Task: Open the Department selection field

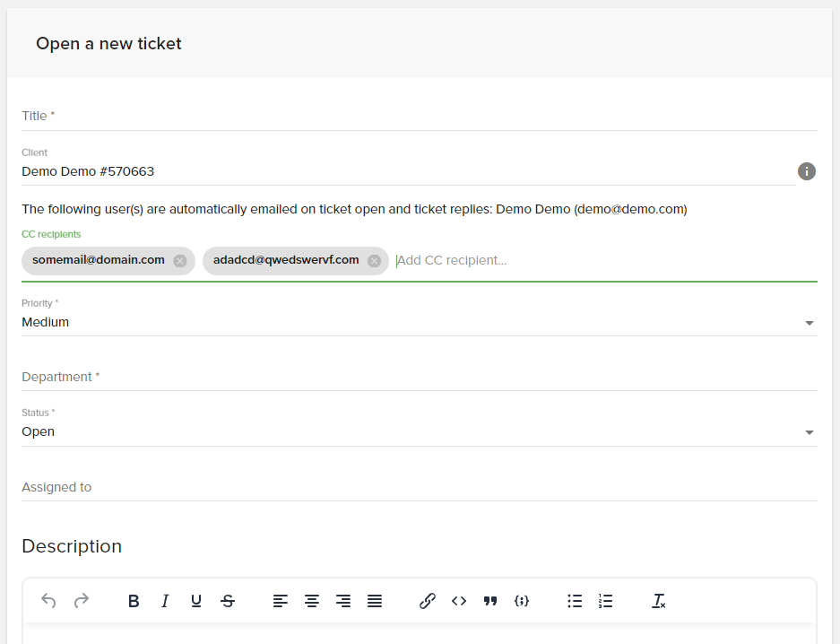Action: click(420, 377)
